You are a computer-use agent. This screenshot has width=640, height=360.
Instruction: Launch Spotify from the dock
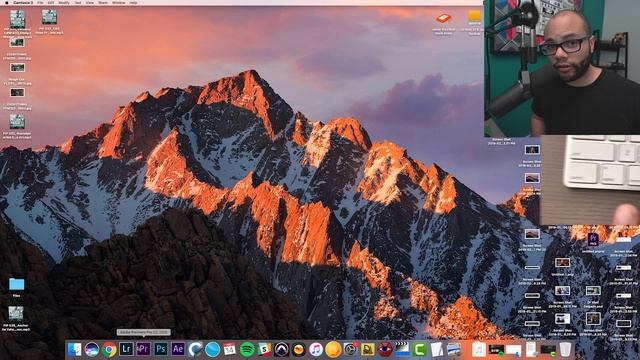tap(247, 349)
